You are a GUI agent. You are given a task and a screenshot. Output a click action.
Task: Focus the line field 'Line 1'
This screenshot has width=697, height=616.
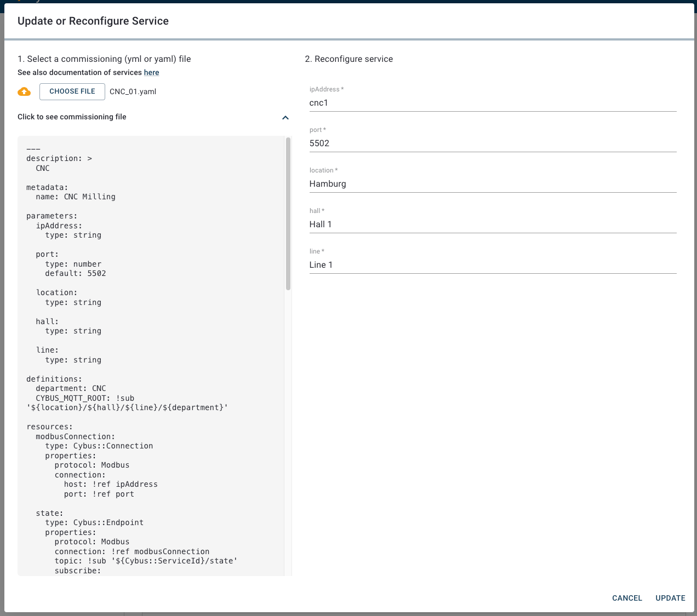tap(492, 265)
